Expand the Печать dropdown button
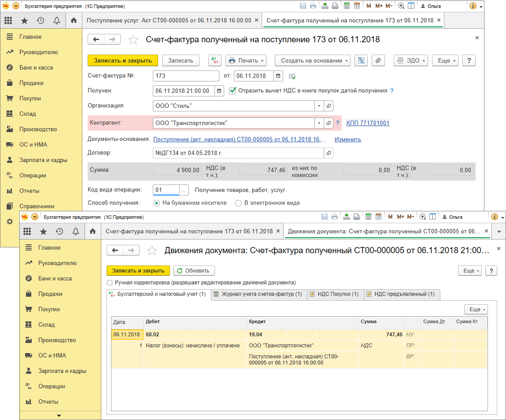Screen dimensions: 506x420 point(246,61)
